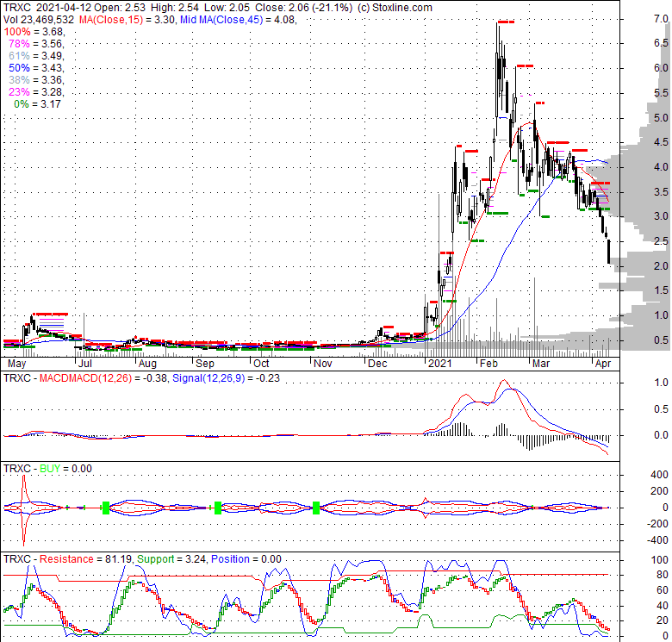The image size is (672, 642).
Task: Select the '100% = 3.68' Fibonacci level
Action: (34, 32)
